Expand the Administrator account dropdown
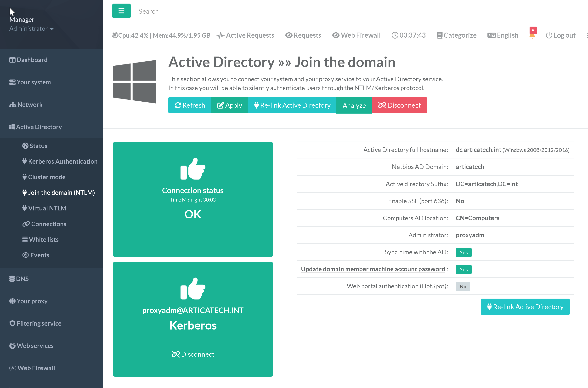Screen dimensions: 588x388 pos(31,29)
